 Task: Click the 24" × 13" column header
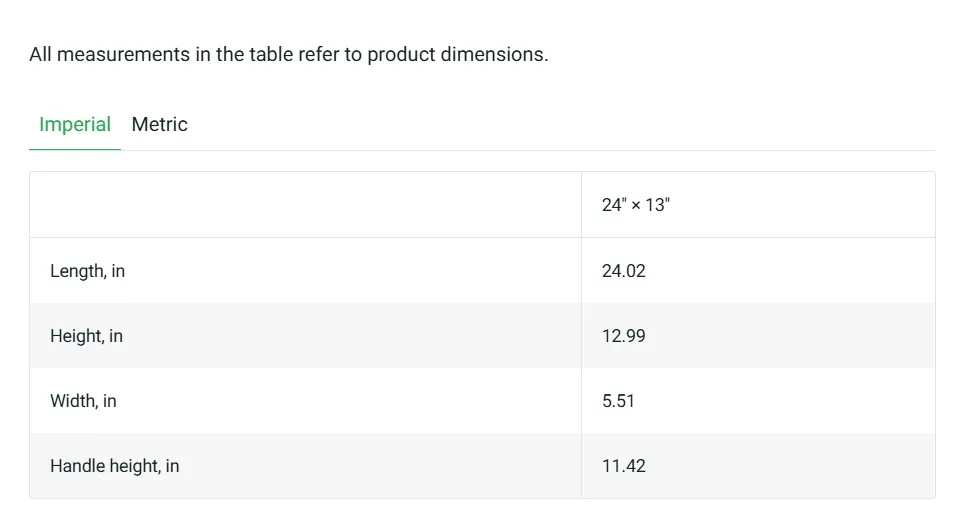[635, 205]
